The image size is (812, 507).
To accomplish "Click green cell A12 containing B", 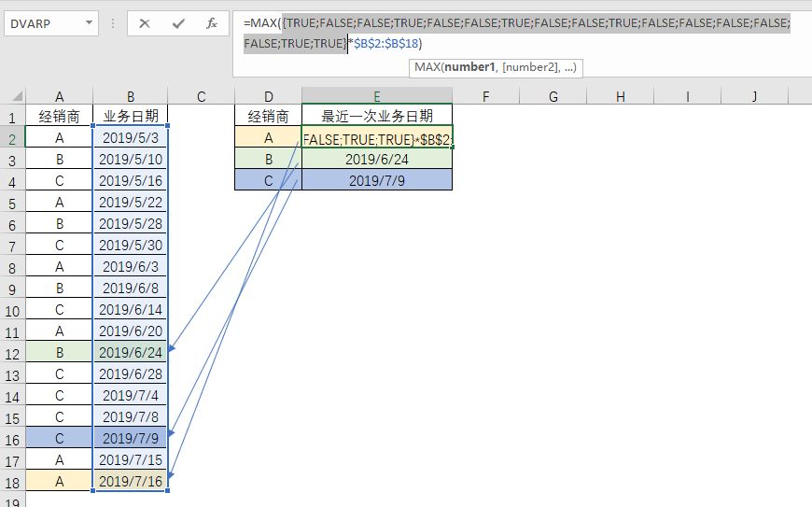I will (x=59, y=352).
